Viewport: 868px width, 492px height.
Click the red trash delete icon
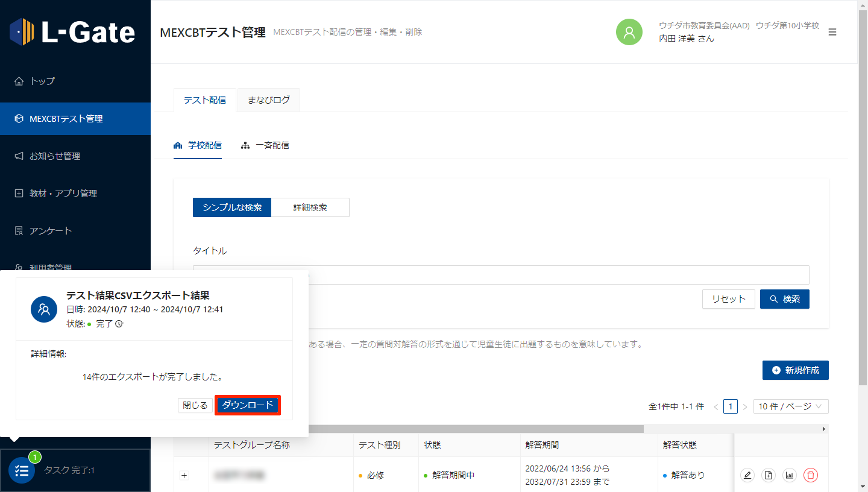click(x=811, y=475)
